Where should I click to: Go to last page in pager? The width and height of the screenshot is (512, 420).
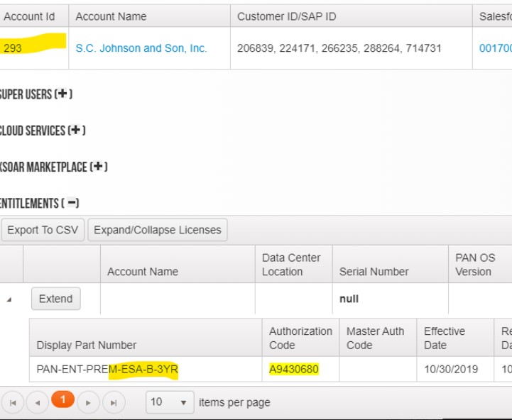coord(113,402)
